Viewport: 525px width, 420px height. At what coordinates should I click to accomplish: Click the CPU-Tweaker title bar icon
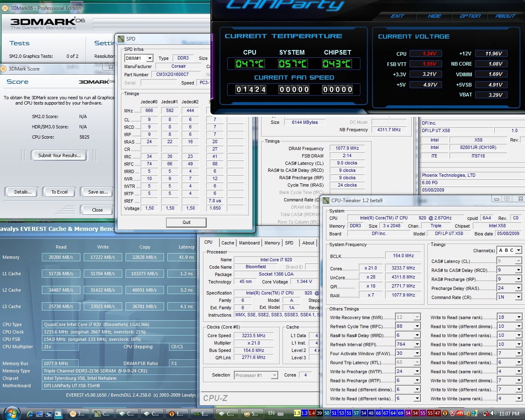coord(326,200)
